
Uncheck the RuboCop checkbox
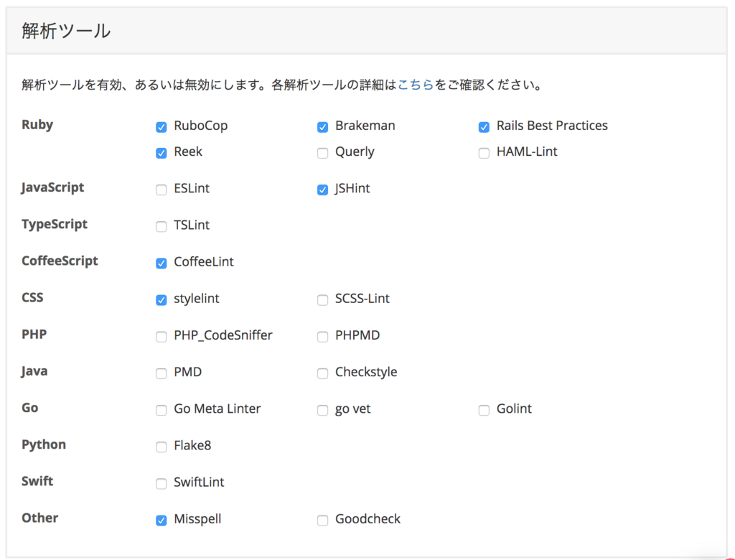161,127
